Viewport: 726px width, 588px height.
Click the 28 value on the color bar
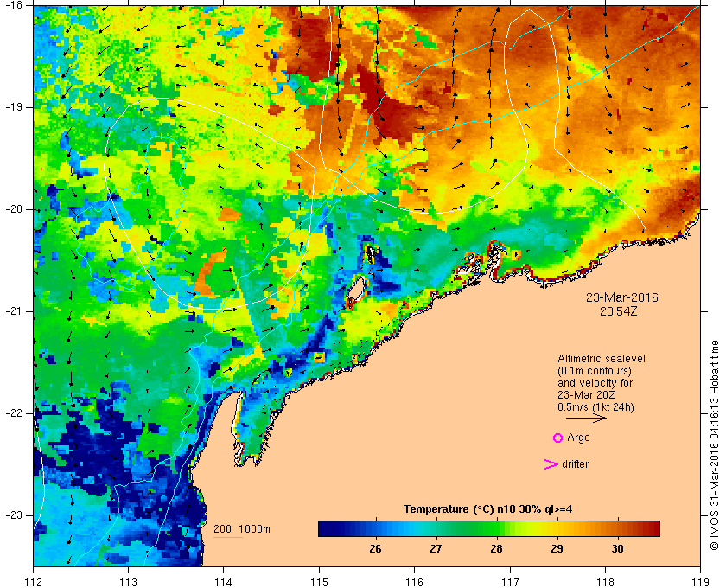pos(496,548)
